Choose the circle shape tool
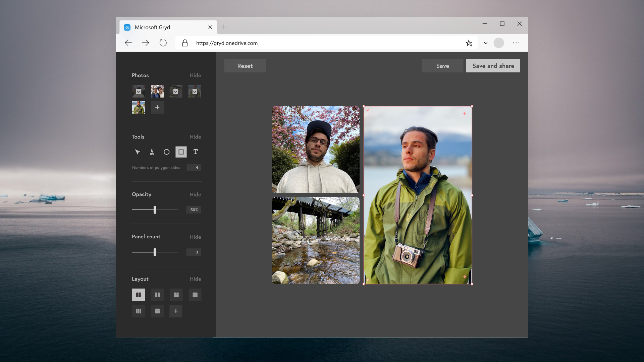This screenshot has width=644, height=362. 166,152
